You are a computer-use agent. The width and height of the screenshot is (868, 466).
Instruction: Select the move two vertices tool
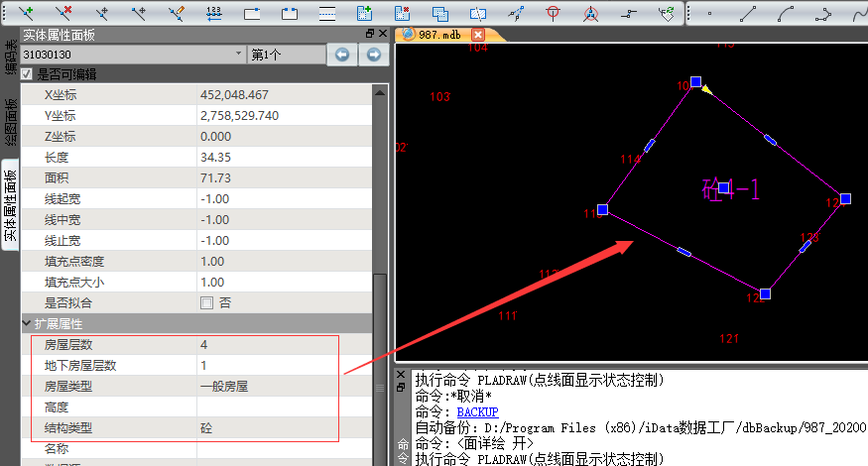(x=139, y=13)
